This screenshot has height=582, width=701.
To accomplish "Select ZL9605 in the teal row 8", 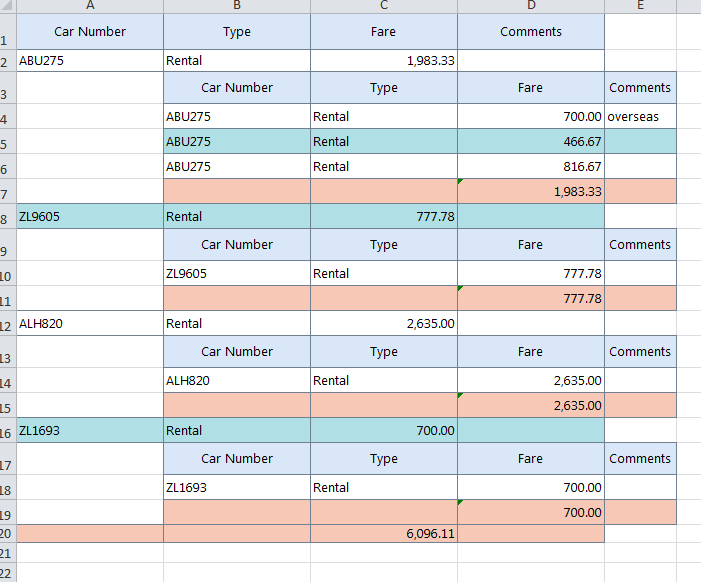I will pos(90,217).
